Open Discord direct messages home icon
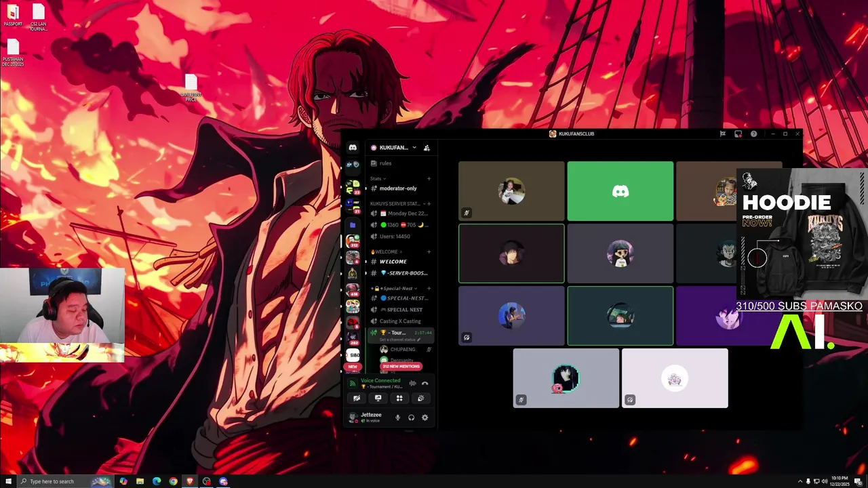The height and width of the screenshot is (488, 868). pyautogui.click(x=353, y=148)
